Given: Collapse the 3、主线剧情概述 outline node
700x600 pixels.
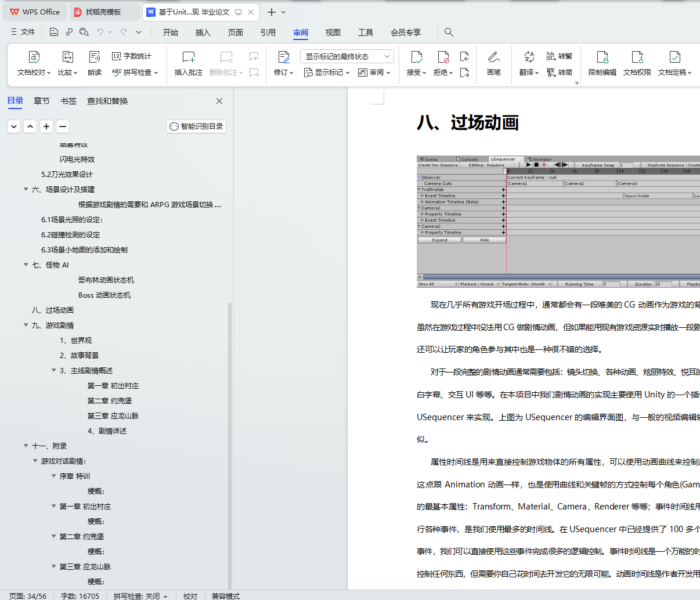Looking at the screenshot, I should pyautogui.click(x=53, y=370).
